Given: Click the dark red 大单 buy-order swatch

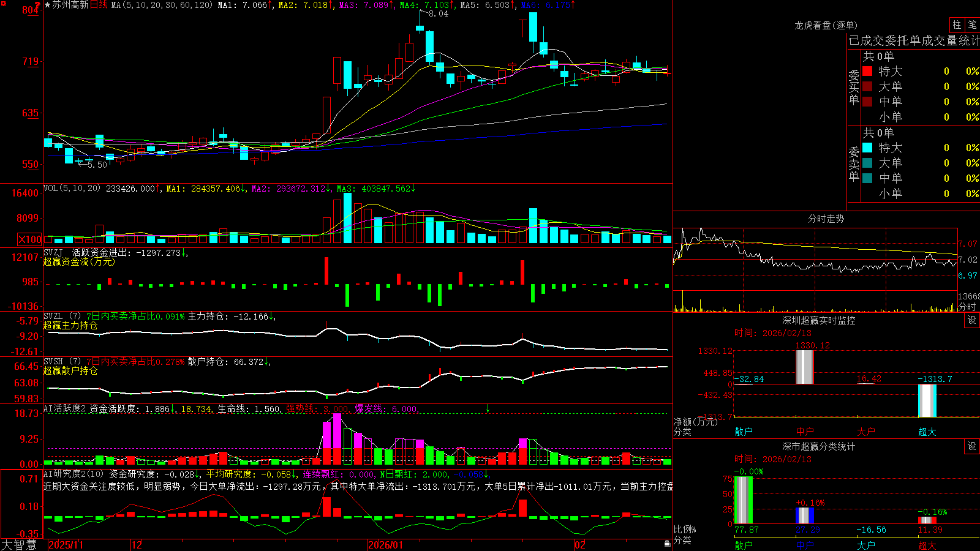Looking at the screenshot, I should [867, 86].
